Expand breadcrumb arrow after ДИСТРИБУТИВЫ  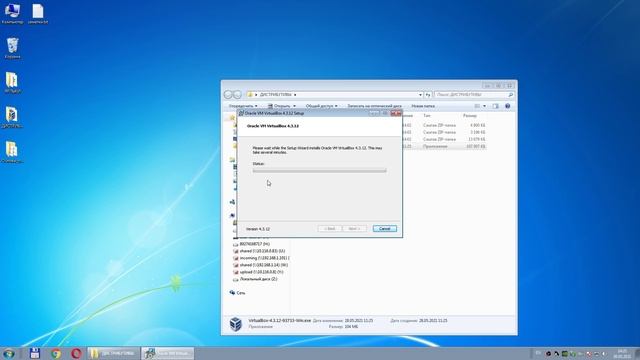point(295,95)
